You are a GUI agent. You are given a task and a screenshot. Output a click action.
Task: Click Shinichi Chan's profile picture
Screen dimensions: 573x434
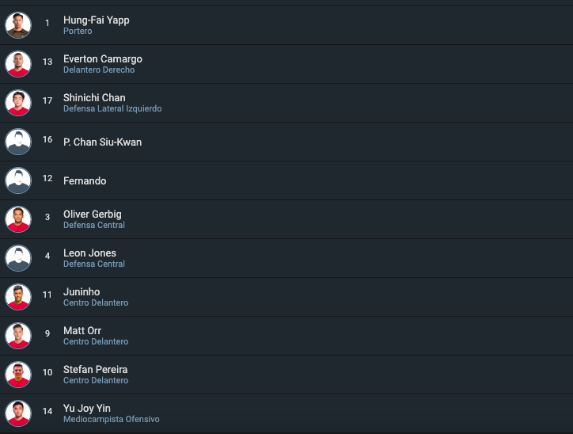coord(18,103)
